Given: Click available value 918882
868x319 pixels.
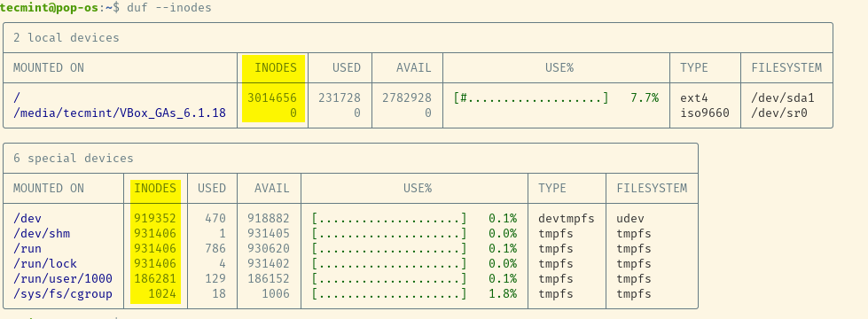Looking at the screenshot, I should point(269,218).
